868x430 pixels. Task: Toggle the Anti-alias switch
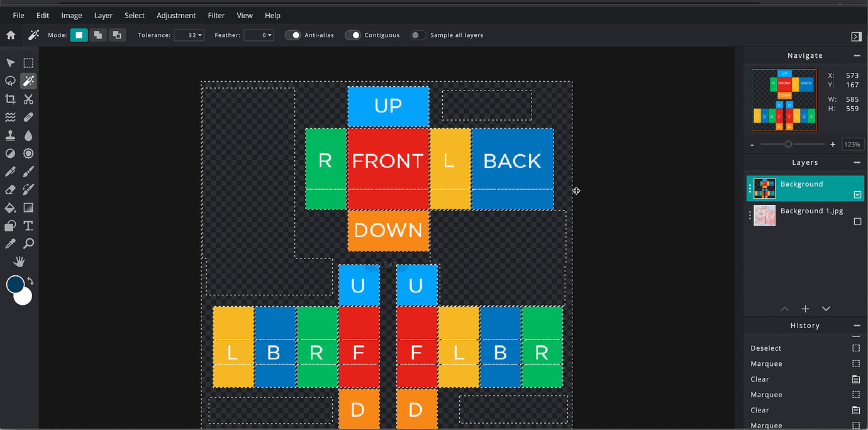pyautogui.click(x=293, y=35)
